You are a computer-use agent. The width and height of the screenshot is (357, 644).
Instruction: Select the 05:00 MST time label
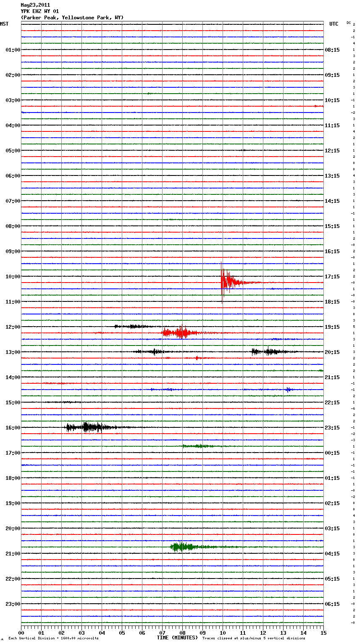(x=13, y=151)
